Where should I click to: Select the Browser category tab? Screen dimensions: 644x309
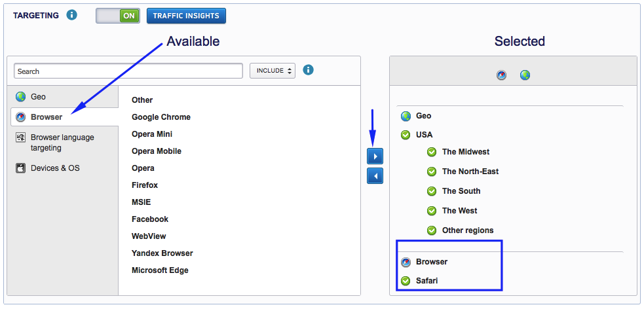click(x=47, y=117)
